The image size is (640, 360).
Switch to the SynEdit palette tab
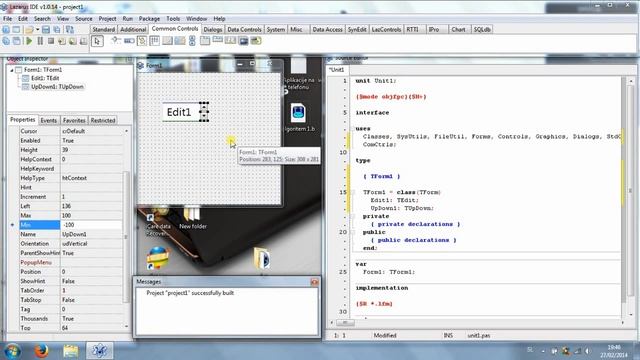(x=357, y=29)
